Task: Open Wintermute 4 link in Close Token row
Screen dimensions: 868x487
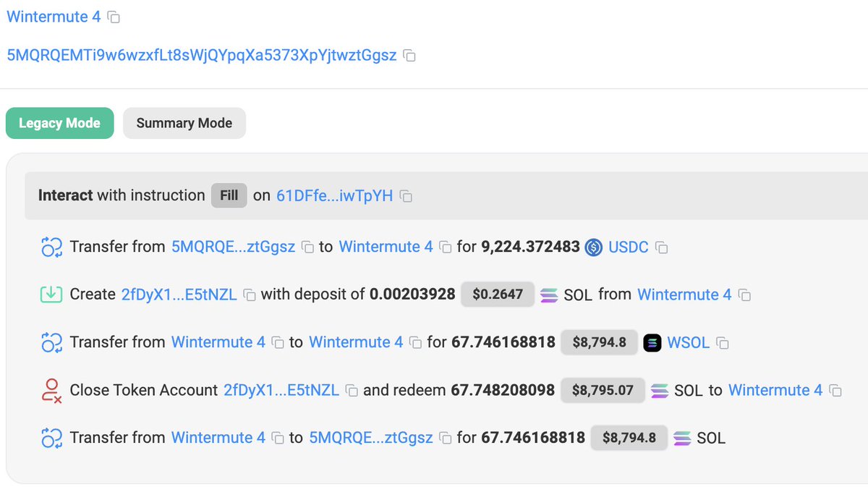Action: (x=775, y=390)
